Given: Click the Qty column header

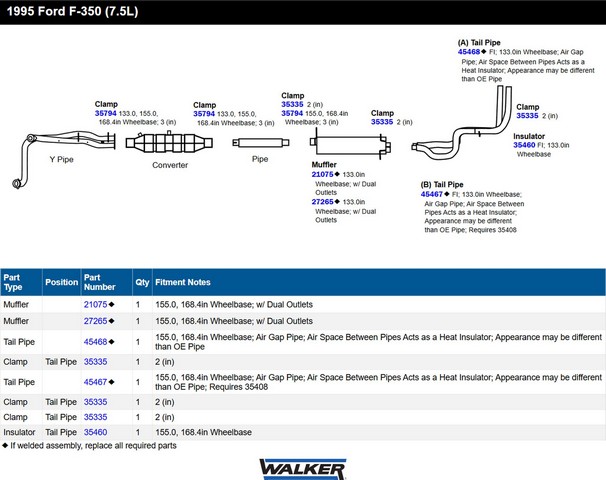Looking at the screenshot, I should [x=142, y=283].
